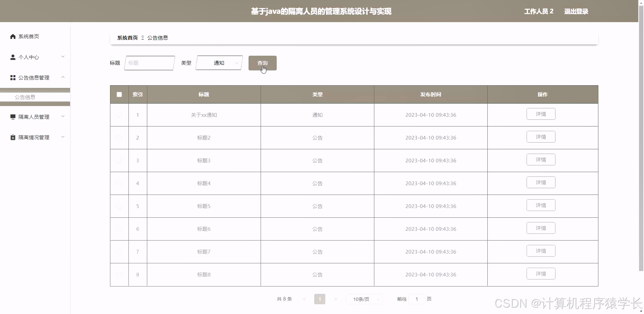
Task: Click the 个人中心 person icon
Action: [13, 57]
